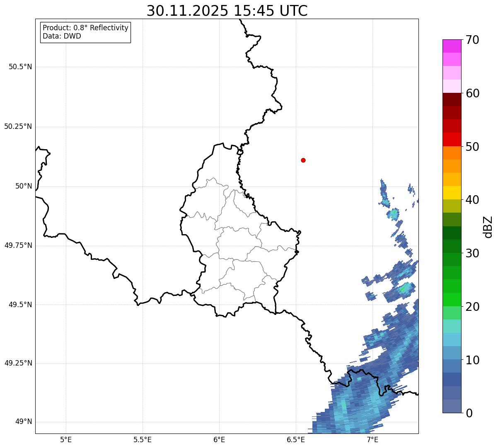Click the title '30.11.2025 15:45 UTC'
The image size is (498, 448).
227,11
